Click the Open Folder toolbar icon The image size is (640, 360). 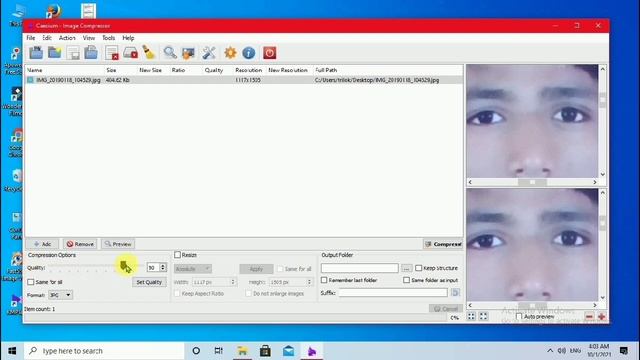(x=54, y=53)
